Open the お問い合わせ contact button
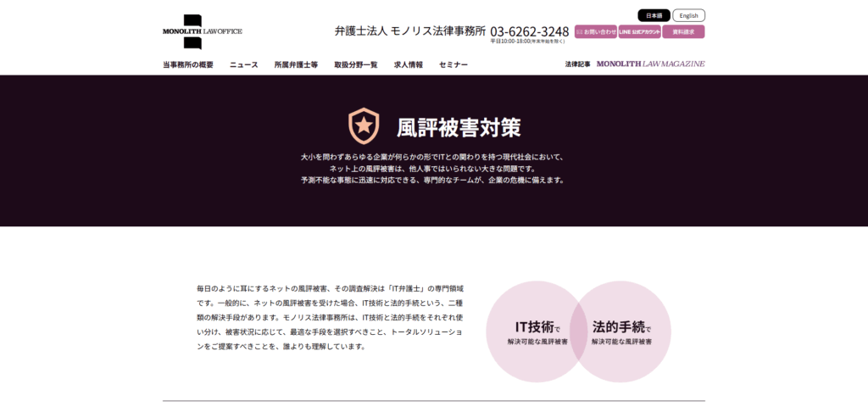 coord(596,31)
